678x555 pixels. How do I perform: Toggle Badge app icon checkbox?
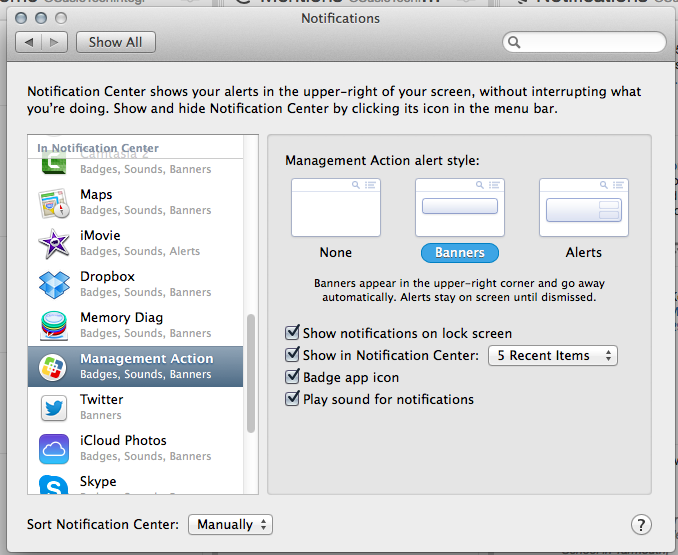point(292,377)
